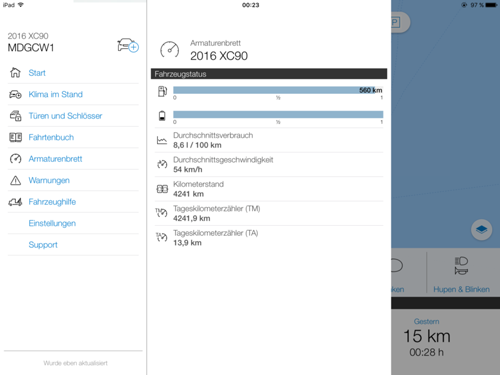Image resolution: width=500 pixels, height=375 pixels.
Task: Click the Durchschnittsverbrauch chart icon
Action: click(x=162, y=140)
